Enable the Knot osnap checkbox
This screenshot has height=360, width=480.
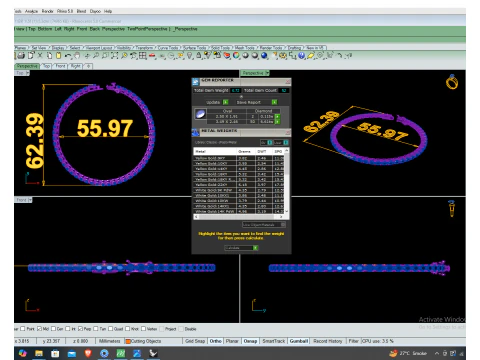(127, 329)
